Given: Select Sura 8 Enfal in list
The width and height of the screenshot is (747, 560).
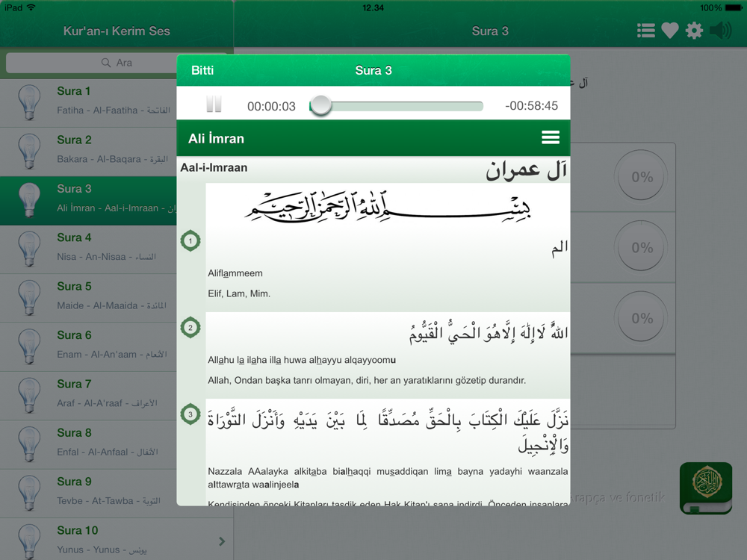Looking at the screenshot, I should pyautogui.click(x=89, y=444).
